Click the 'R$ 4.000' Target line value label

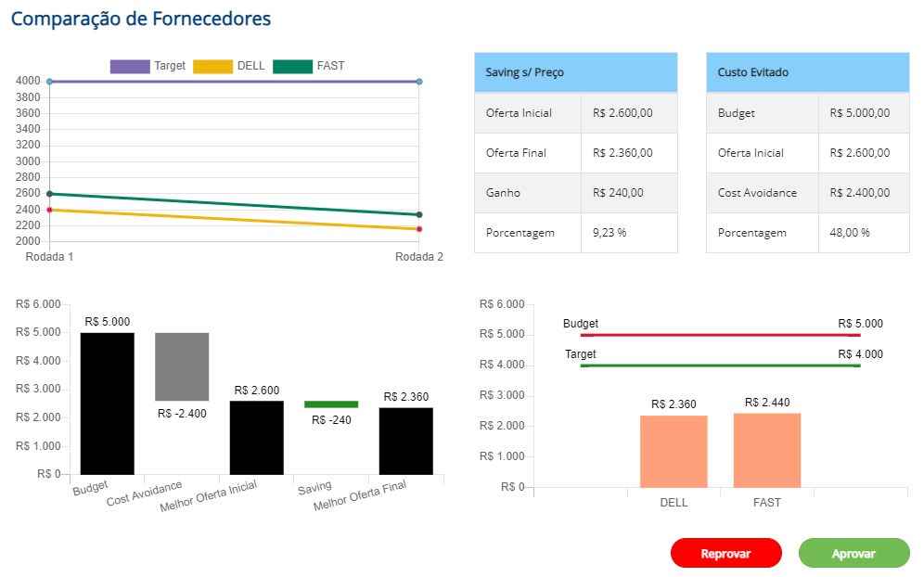click(860, 354)
